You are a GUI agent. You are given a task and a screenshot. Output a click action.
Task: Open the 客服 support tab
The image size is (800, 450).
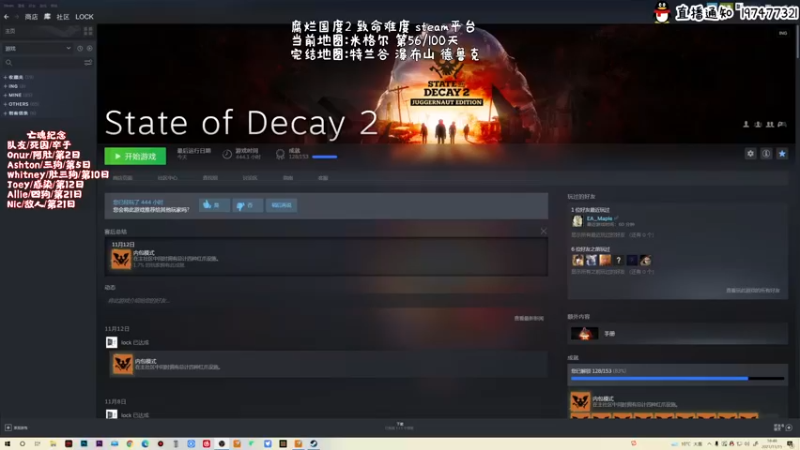pos(323,178)
